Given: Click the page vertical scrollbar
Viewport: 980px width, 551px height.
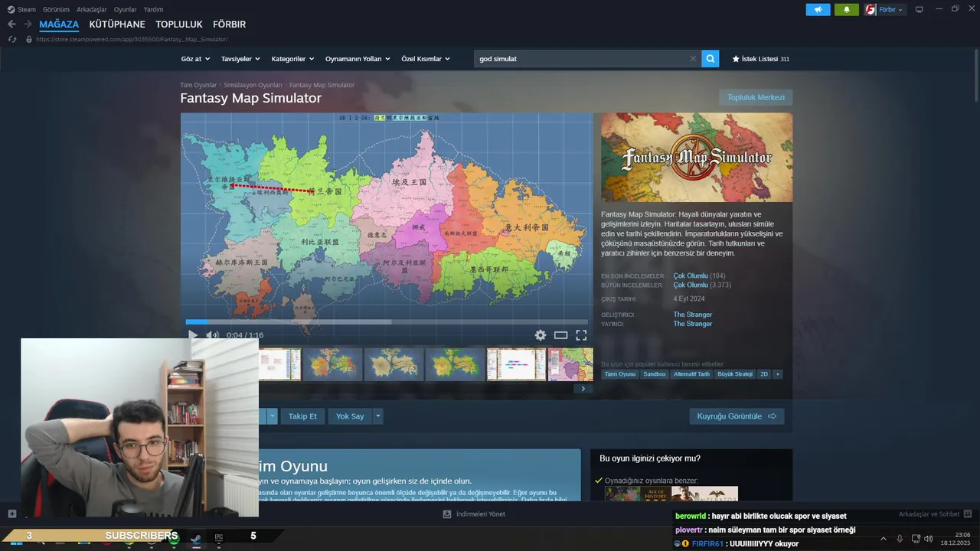Looking at the screenshot, I should click(x=975, y=77).
